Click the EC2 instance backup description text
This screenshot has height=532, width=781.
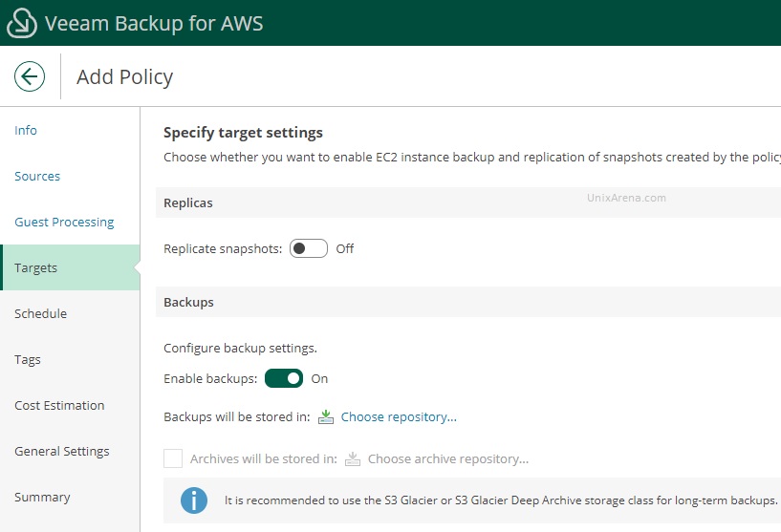click(472, 157)
